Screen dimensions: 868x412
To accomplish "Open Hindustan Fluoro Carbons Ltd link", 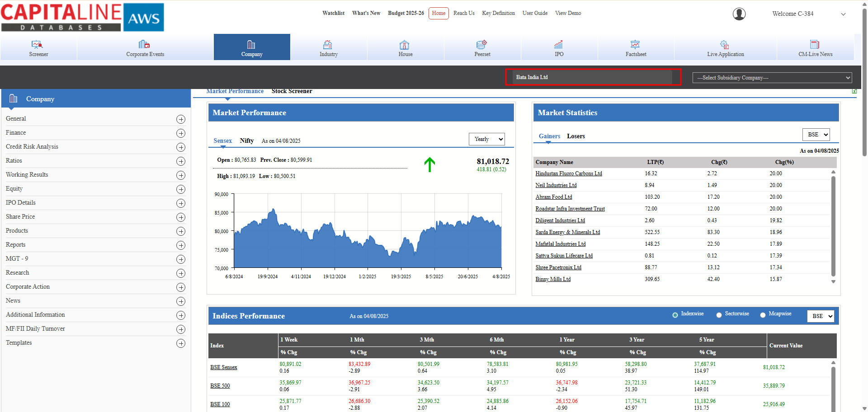I will tap(568, 173).
